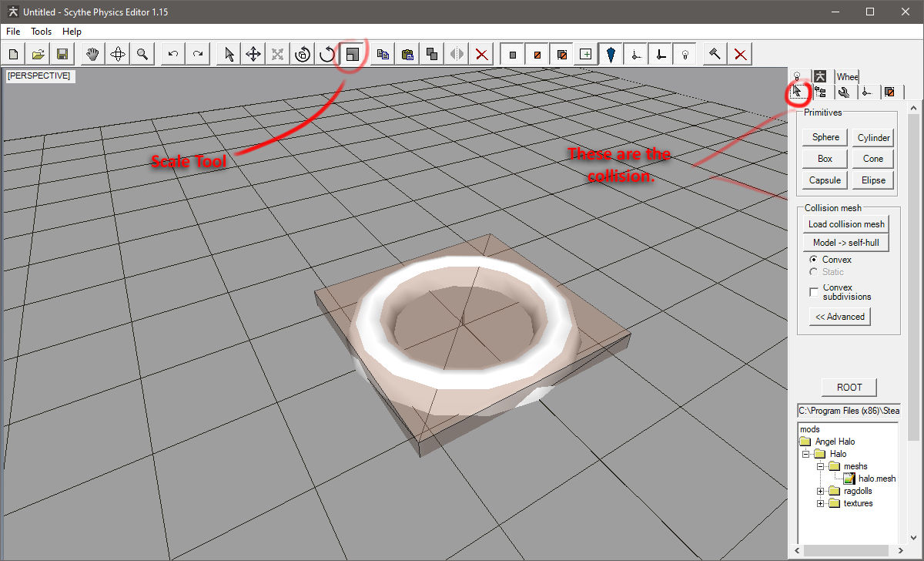924x561 pixels.
Task: Open a file using the folder toolbar icon
Action: point(38,54)
